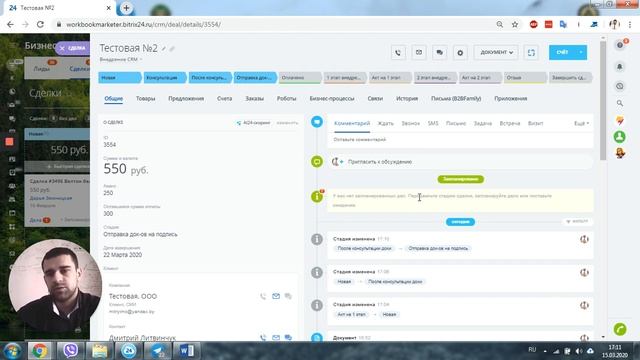
Task: Click the comment input field
Action: [460, 140]
